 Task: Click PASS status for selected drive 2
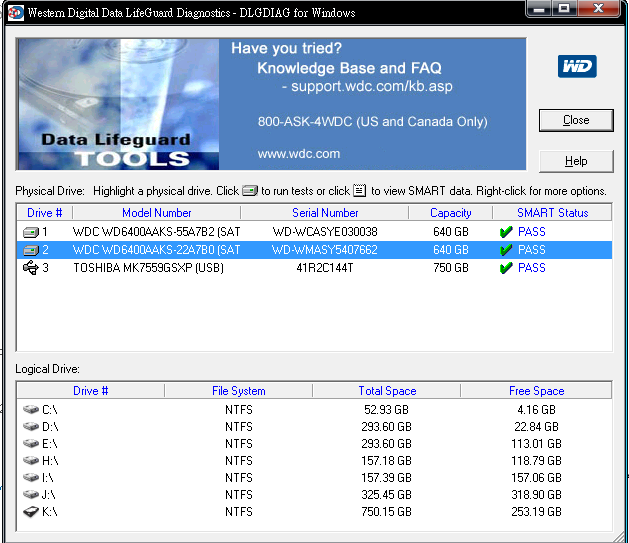click(532, 250)
